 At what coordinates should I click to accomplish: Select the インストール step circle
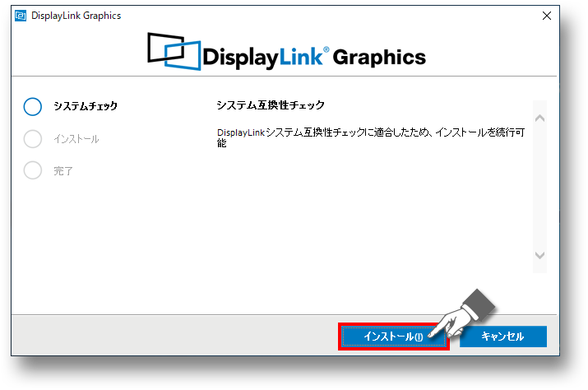tap(33, 139)
